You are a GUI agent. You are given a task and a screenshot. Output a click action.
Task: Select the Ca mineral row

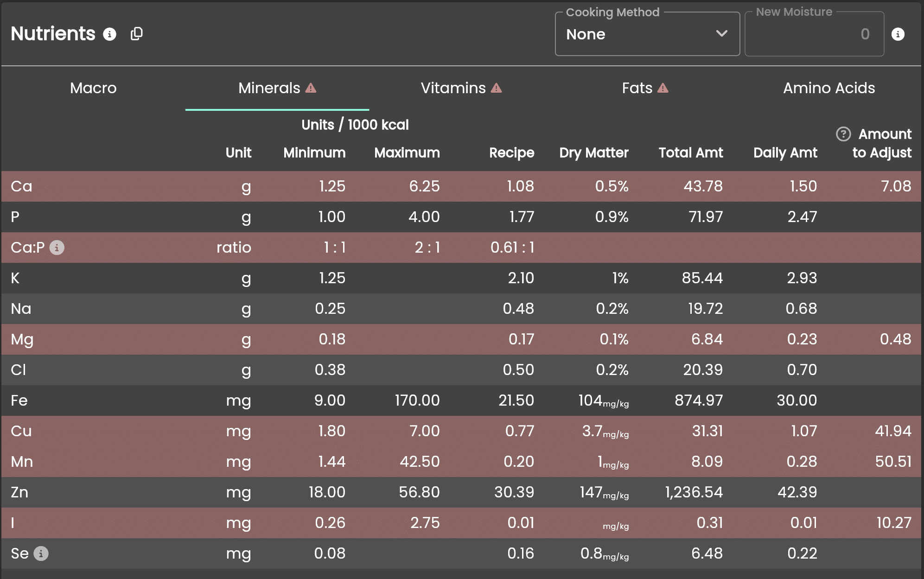point(22,186)
